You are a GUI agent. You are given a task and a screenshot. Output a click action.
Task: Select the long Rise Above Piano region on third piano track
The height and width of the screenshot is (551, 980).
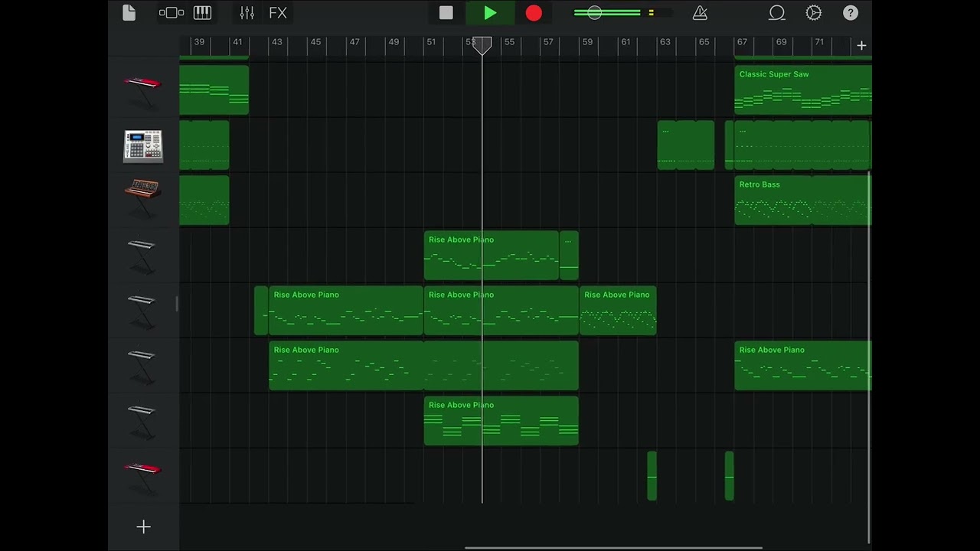tap(424, 366)
